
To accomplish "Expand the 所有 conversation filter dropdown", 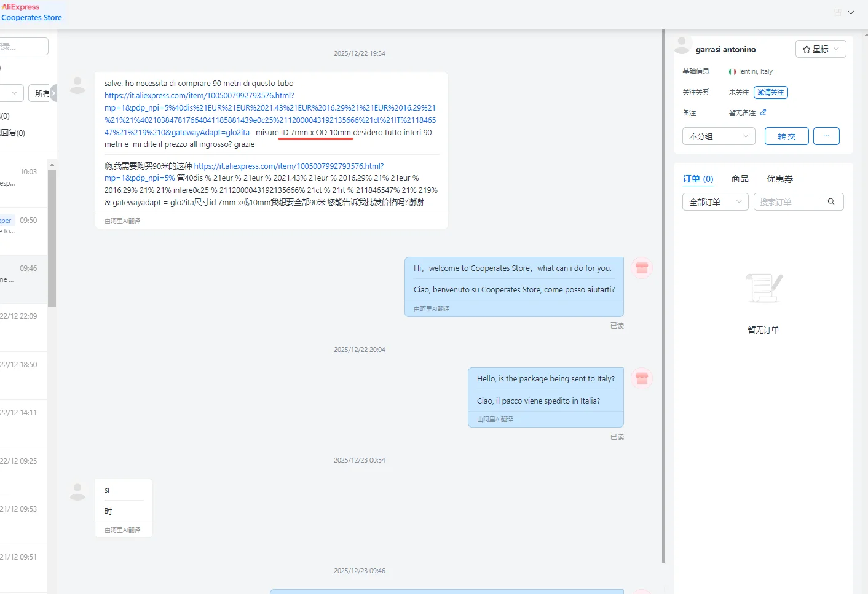I will [43, 93].
